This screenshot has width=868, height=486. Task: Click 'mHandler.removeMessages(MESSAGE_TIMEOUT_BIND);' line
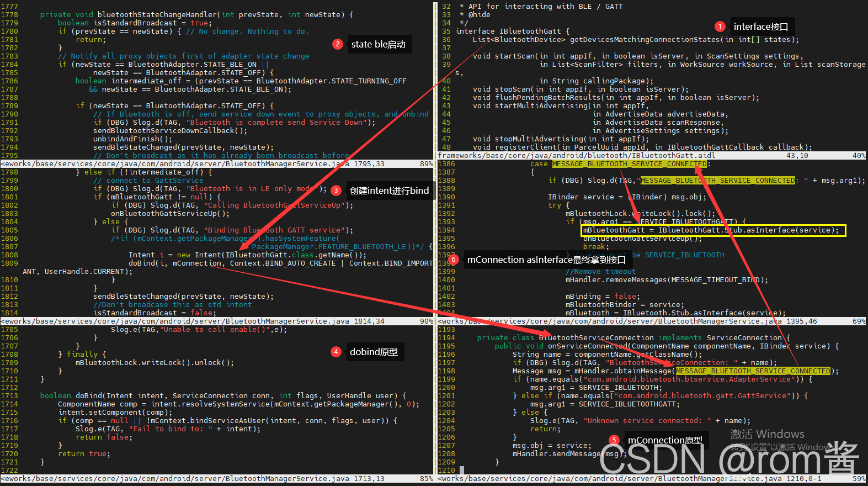coord(667,280)
